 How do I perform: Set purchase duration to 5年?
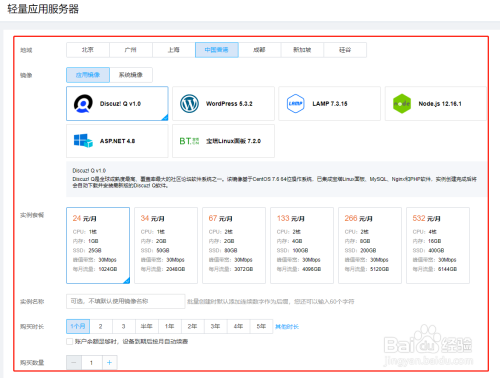click(x=262, y=326)
